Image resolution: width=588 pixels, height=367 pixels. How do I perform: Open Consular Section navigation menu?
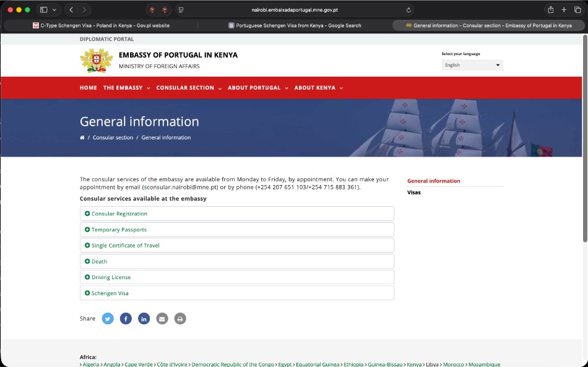coord(189,88)
